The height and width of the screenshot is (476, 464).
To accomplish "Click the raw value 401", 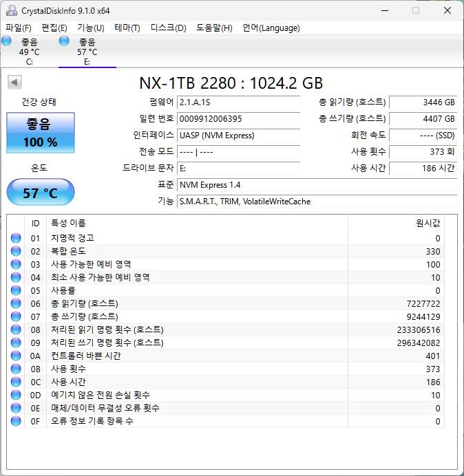I will 433,356.
